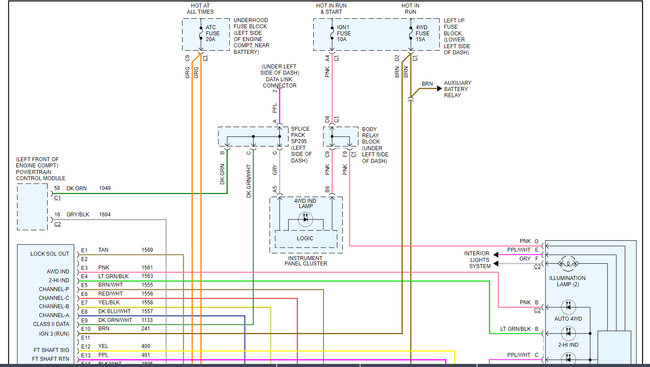Image resolution: width=650 pixels, height=367 pixels.
Task: Click the DK GRN/WHT wire label at E9
Action: (115, 320)
